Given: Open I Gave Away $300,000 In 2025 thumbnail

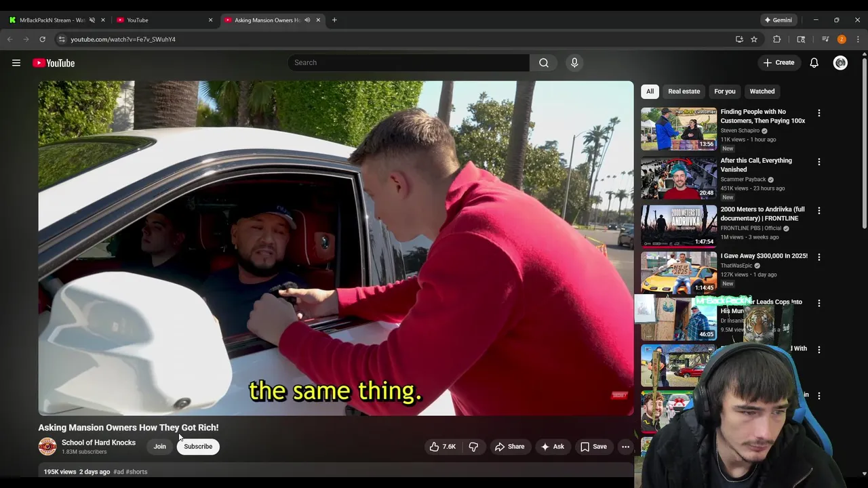Looking at the screenshot, I should click(679, 272).
